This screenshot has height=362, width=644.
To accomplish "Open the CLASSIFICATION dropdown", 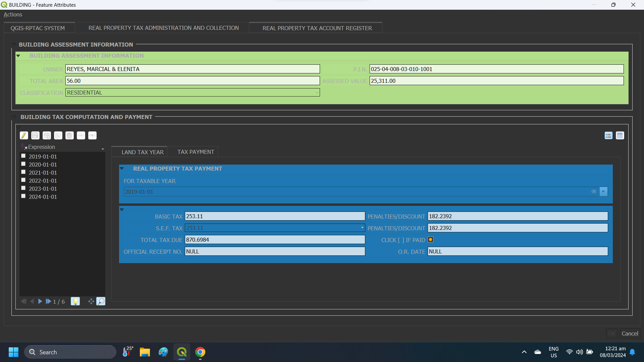I will point(317,92).
